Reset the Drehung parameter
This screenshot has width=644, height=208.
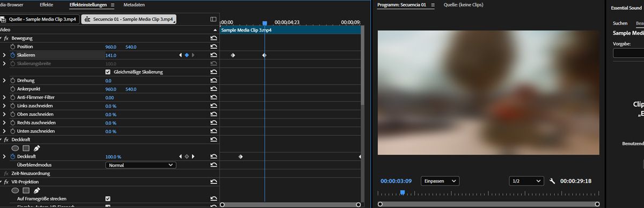pyautogui.click(x=214, y=80)
